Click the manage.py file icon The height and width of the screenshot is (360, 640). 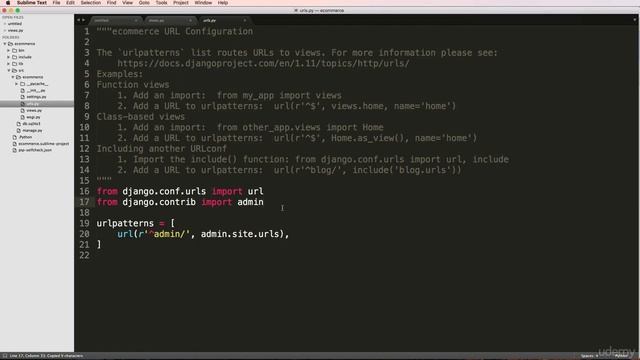click(x=18, y=130)
